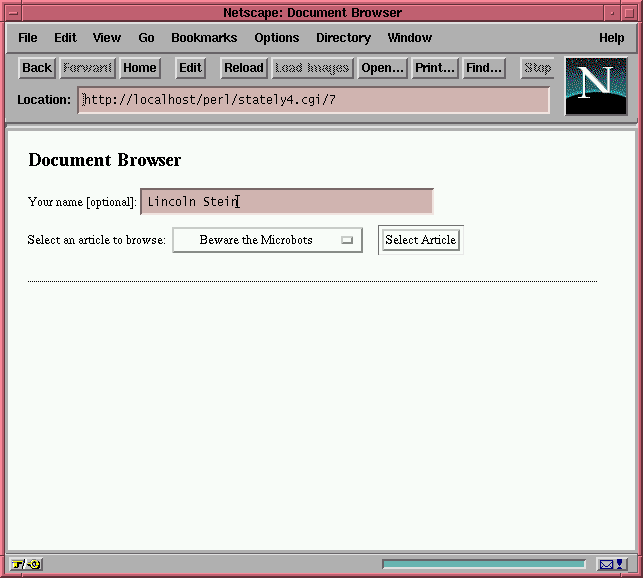Click the Edit toolbar button
The width and height of the screenshot is (643, 578).
(190, 68)
